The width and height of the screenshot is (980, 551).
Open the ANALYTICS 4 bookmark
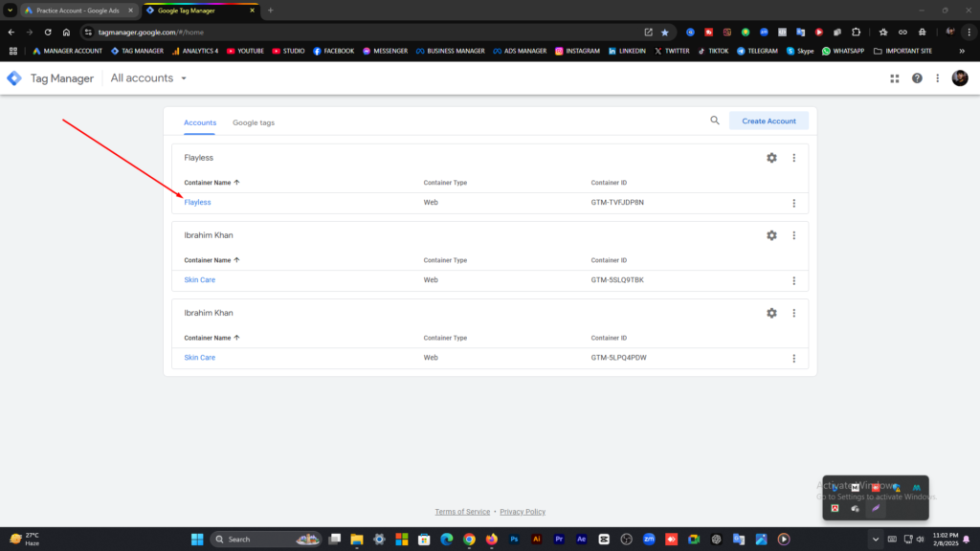point(195,52)
